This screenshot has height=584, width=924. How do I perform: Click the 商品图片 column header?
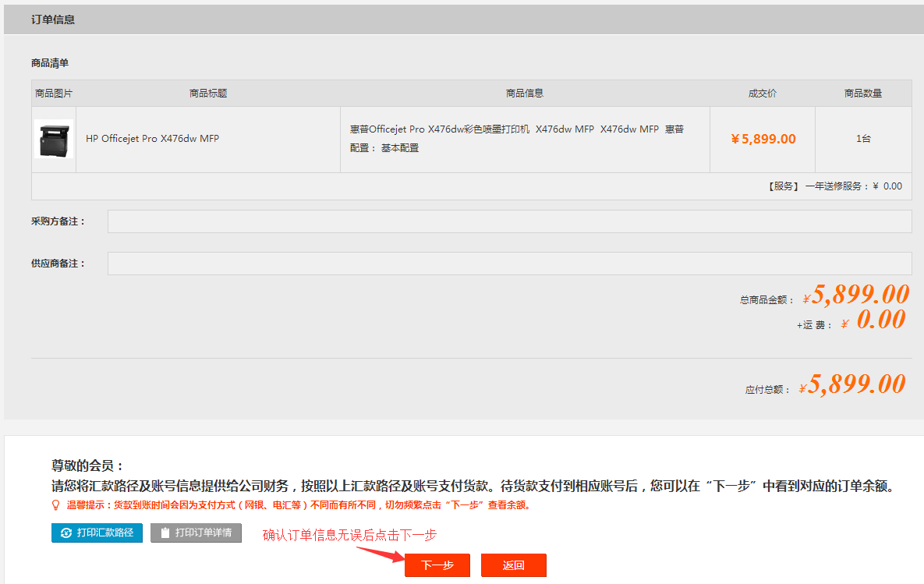point(54,93)
